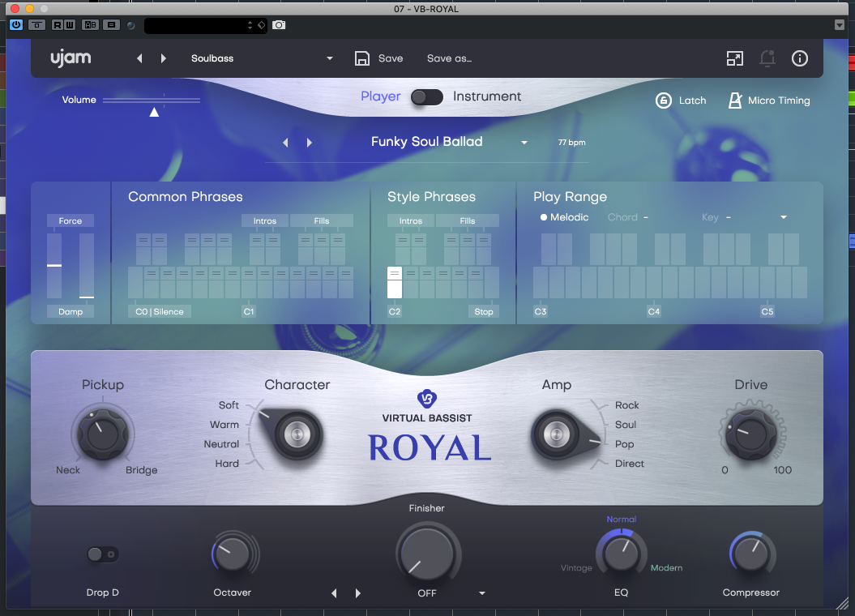Enable the Latch icon

coord(664,101)
